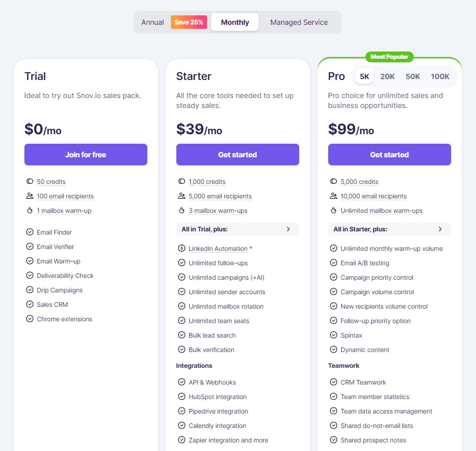This screenshot has width=476, height=451.
Task: Click the LinkedIn Automation icon in Starter
Action: point(181,249)
